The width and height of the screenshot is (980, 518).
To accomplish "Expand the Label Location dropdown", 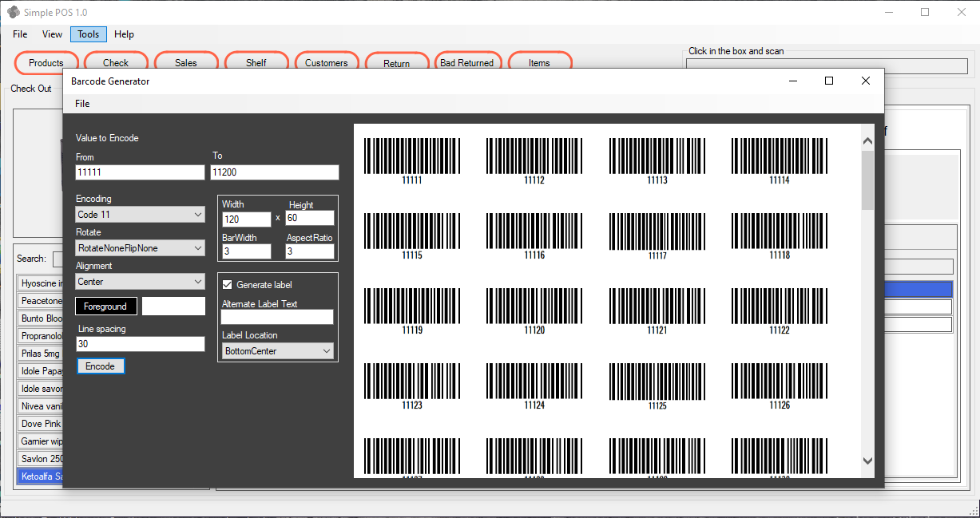I will coord(277,351).
